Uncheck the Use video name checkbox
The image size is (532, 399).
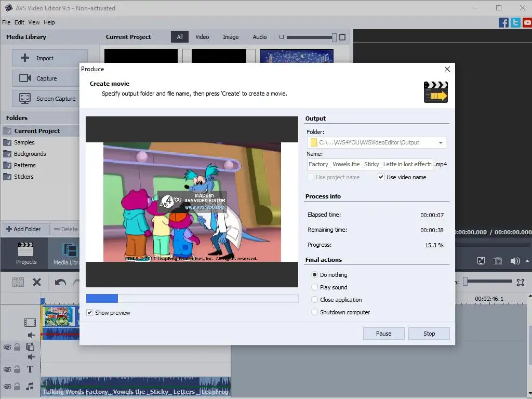(x=381, y=177)
